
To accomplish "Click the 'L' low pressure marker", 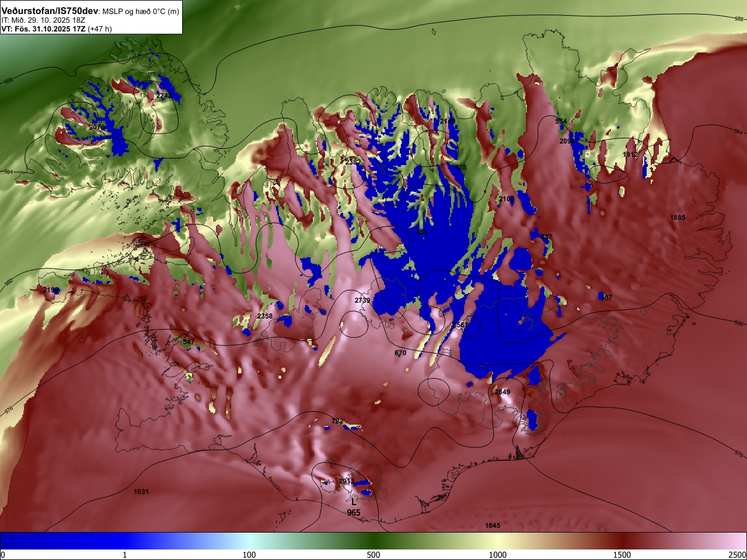I will click(354, 501).
